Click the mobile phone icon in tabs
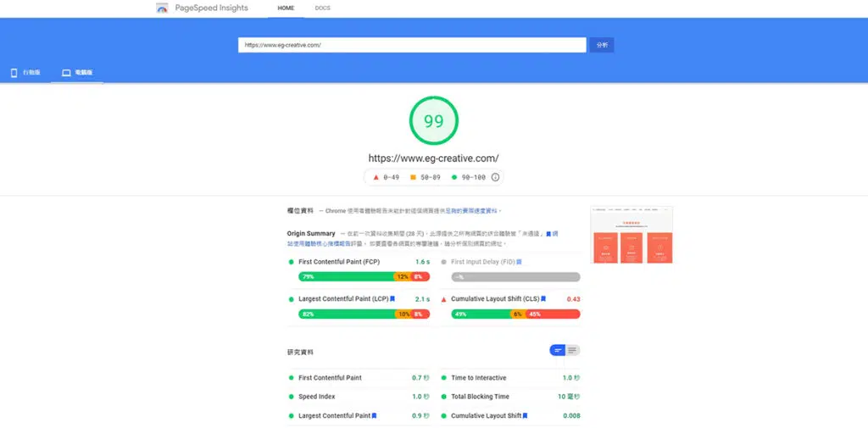 (x=14, y=73)
